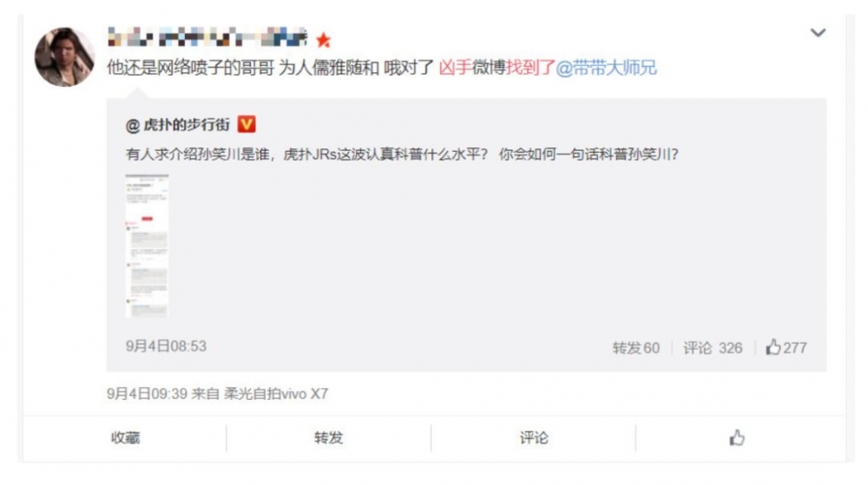868x485 pixels.
Task: Open the poster's profile avatar
Action: click(64, 57)
